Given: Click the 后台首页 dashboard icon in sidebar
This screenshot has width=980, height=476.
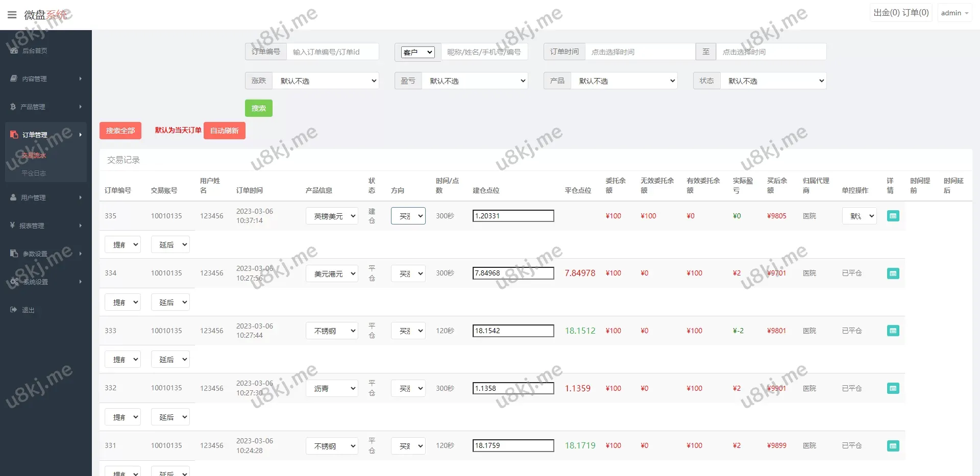Looking at the screenshot, I should pos(14,51).
